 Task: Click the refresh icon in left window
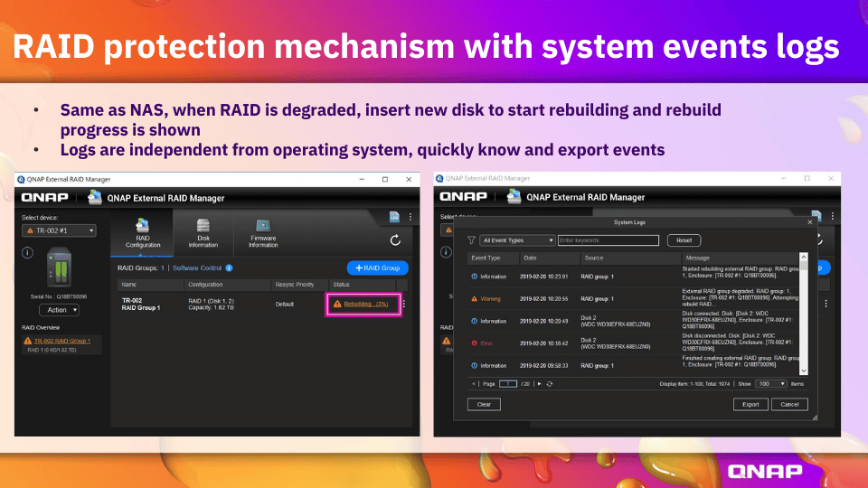tap(395, 240)
